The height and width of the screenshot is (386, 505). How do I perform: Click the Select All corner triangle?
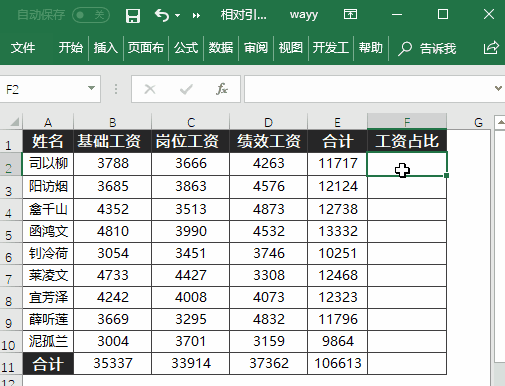click(15, 122)
